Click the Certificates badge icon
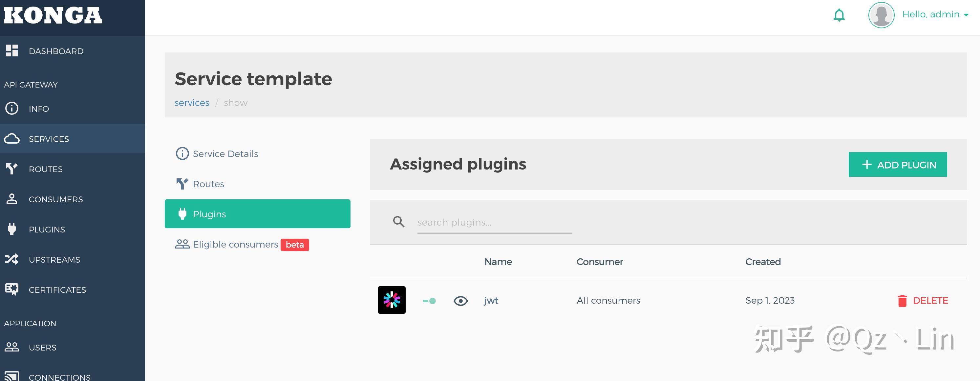 [x=11, y=289]
